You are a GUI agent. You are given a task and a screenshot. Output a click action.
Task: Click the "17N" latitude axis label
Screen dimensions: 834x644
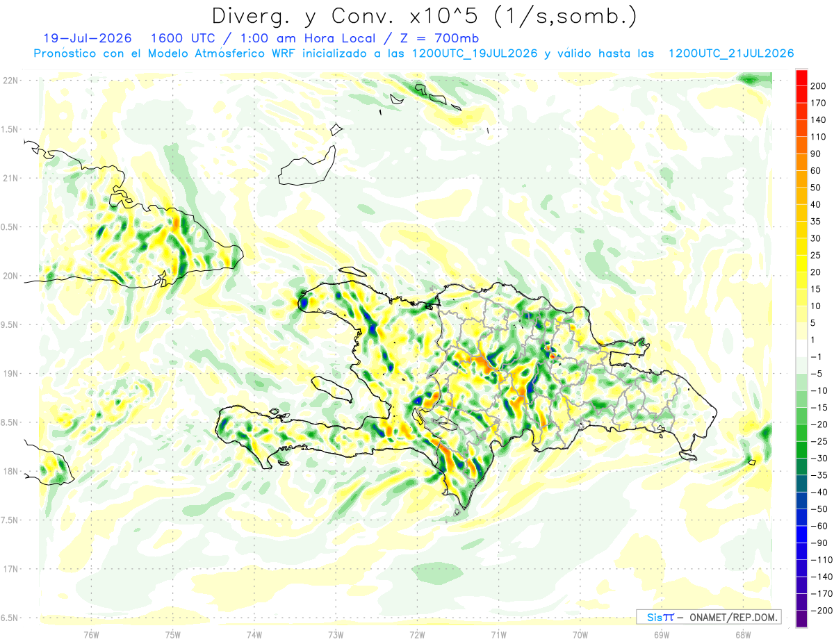coord(10,569)
